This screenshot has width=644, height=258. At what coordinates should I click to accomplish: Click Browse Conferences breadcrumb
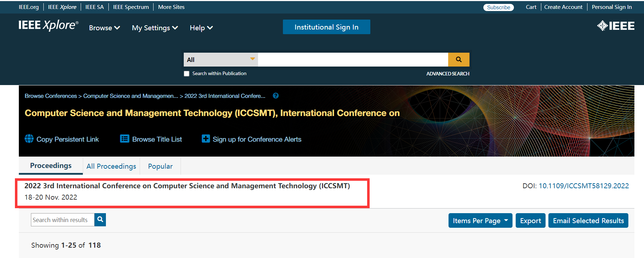point(51,96)
